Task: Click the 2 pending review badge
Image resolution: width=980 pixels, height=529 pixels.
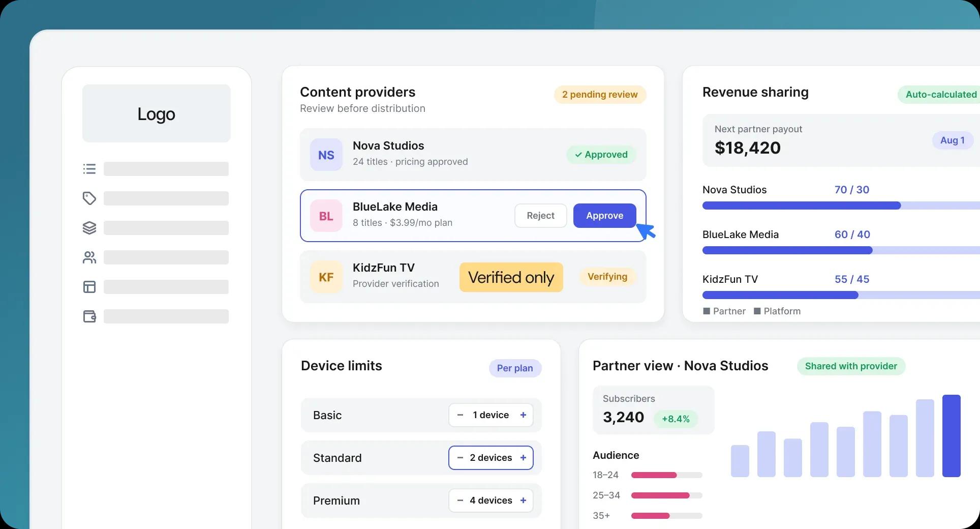Action: coord(600,95)
